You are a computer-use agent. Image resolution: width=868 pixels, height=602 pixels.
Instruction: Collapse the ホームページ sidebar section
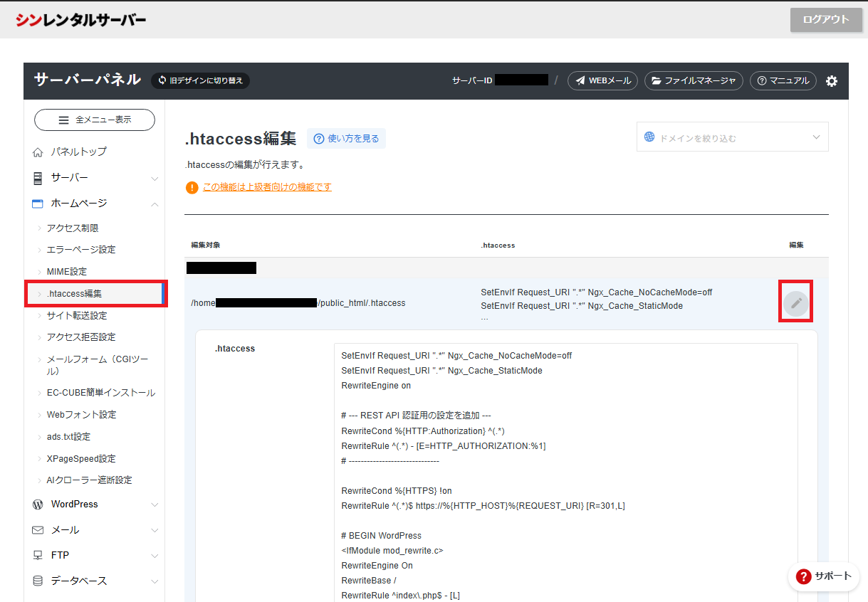point(95,204)
